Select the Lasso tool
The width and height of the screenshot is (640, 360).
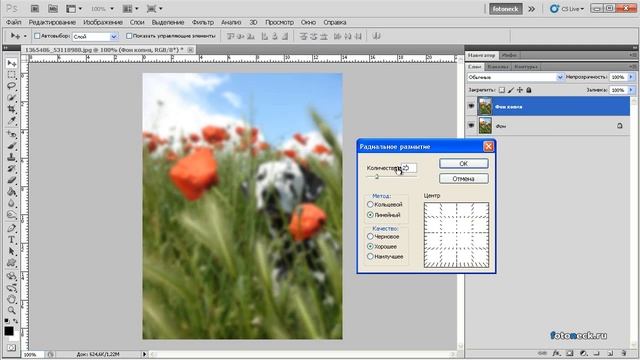pyautogui.click(x=11, y=86)
